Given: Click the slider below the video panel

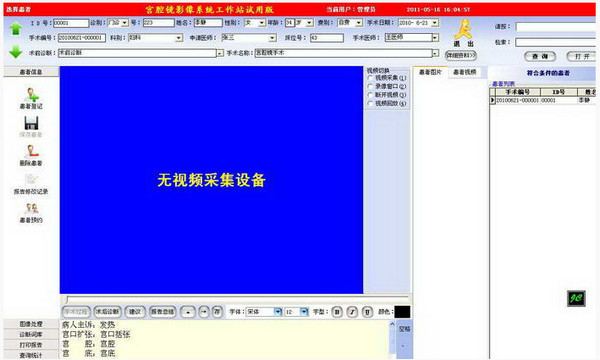Looking at the screenshot, I should [236, 299].
